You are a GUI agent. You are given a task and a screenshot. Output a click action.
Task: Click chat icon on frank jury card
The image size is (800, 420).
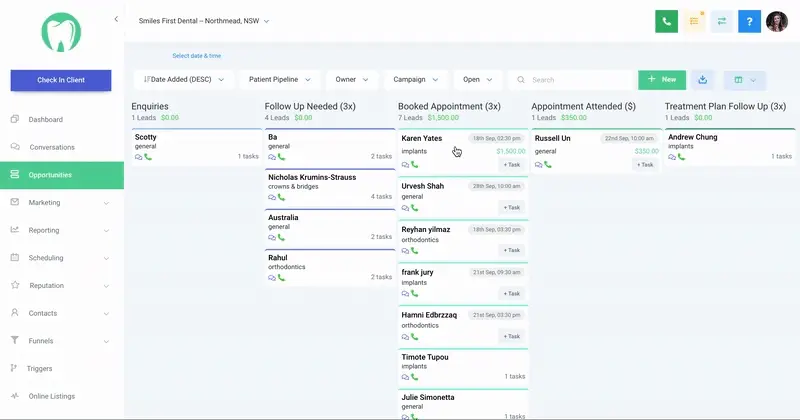(405, 294)
